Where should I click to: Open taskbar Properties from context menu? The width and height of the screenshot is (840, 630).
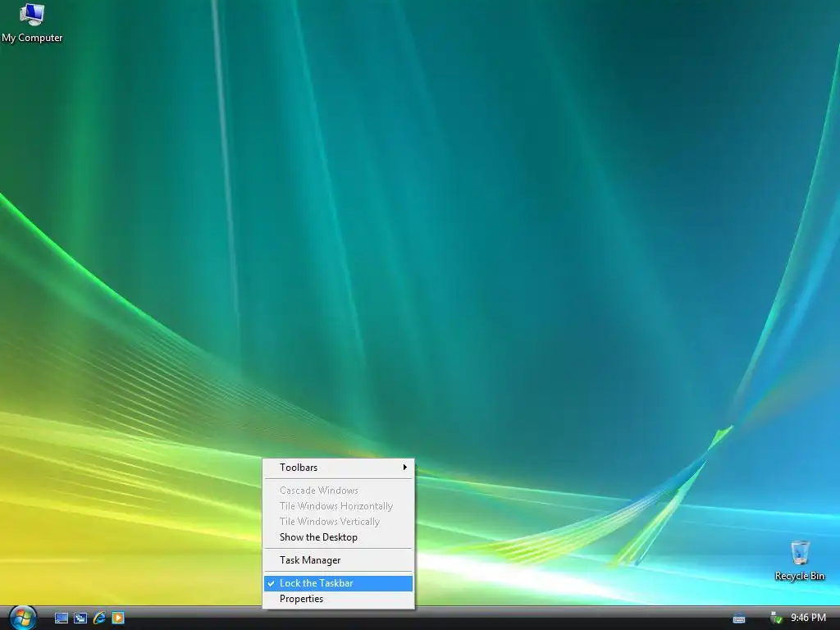338,598
